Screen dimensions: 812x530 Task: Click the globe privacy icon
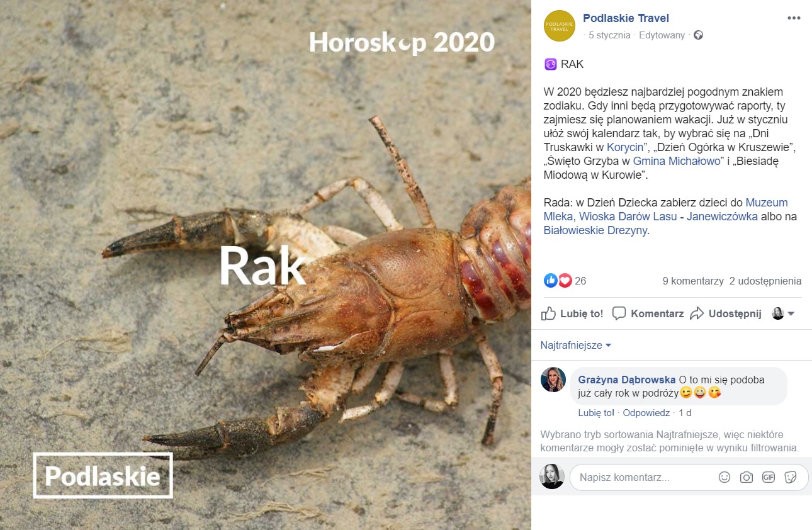[698, 35]
